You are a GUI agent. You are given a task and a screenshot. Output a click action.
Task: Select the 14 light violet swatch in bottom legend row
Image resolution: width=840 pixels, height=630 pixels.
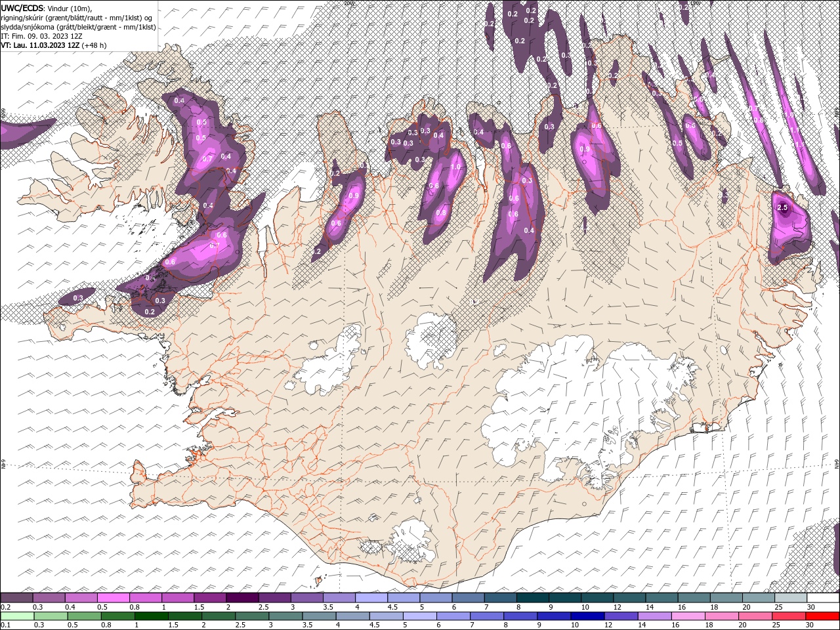click(x=655, y=616)
